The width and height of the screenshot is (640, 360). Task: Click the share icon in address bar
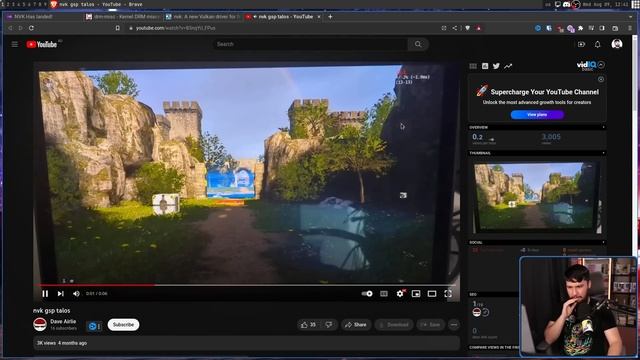[x=455, y=28]
